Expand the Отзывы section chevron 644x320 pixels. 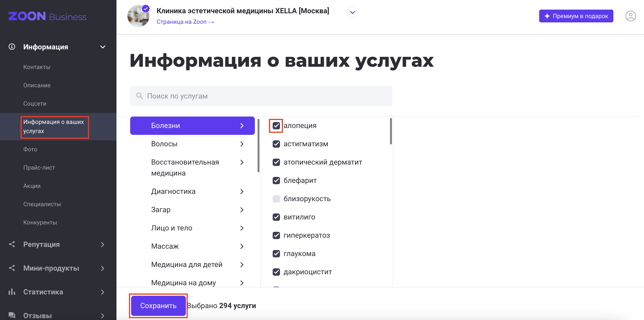click(103, 316)
